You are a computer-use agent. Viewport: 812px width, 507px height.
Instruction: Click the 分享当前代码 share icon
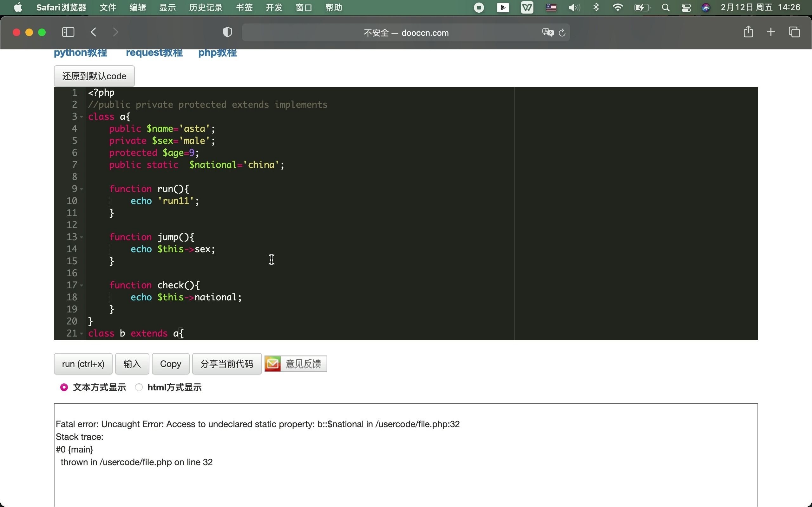coord(227,363)
